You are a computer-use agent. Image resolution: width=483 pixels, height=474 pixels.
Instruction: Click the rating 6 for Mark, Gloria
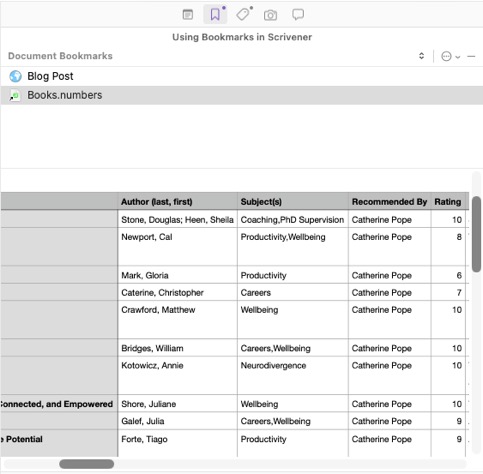[x=448, y=275]
